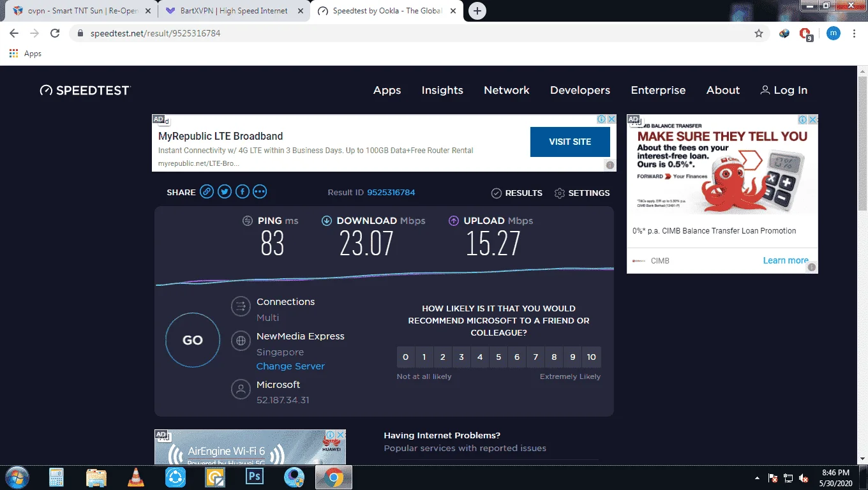Click the ping icon beside PING ms
Image resolution: width=868 pixels, height=490 pixels.
(x=248, y=221)
